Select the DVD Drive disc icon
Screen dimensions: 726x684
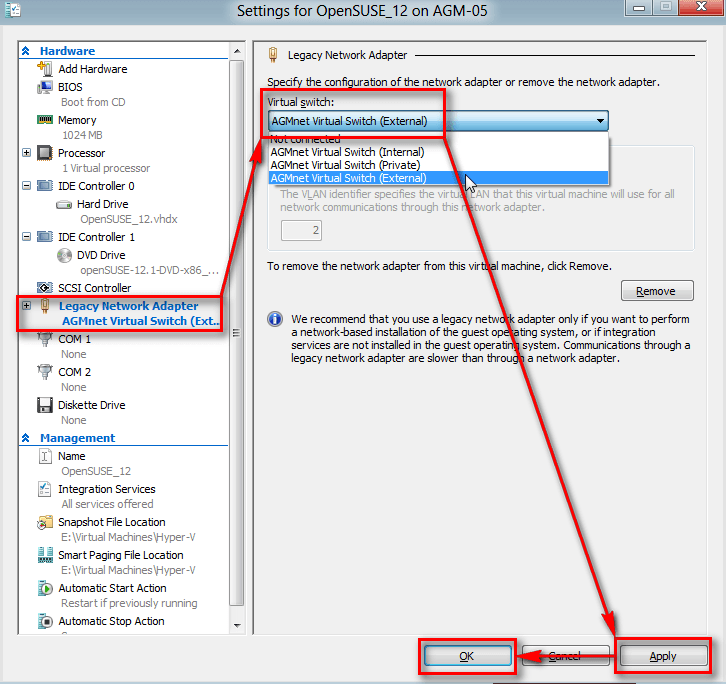(x=65, y=255)
